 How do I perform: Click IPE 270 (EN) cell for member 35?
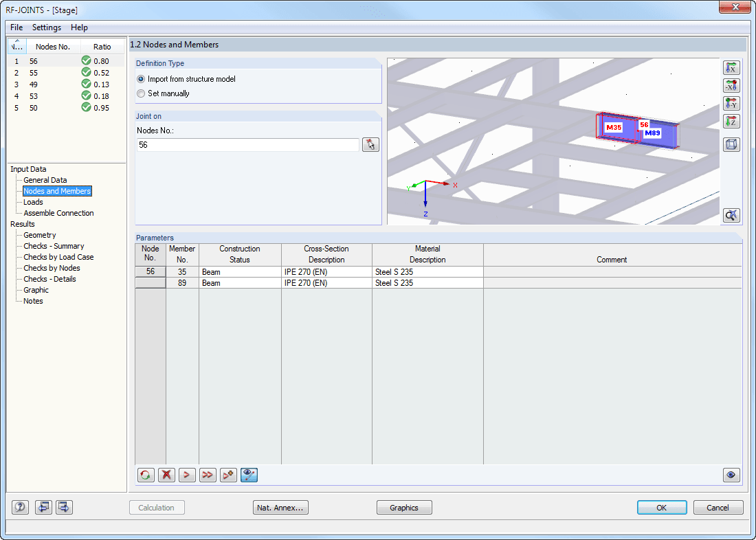326,272
